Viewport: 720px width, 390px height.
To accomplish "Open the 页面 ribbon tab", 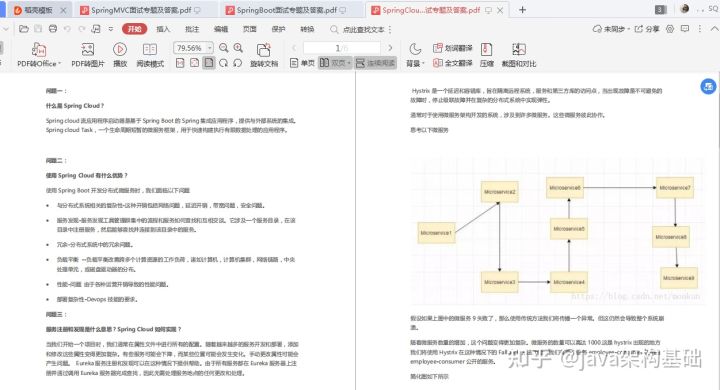I will pyautogui.click(x=250, y=29).
